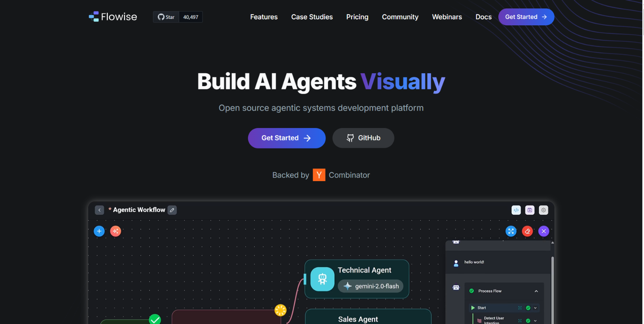
Task: Click the green check beside Process Flow
Action: point(472,291)
